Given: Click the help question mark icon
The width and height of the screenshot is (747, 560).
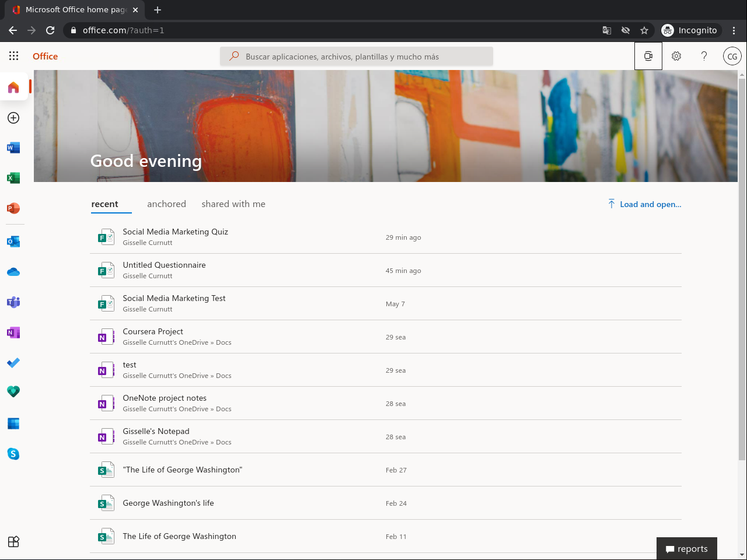Looking at the screenshot, I should click(x=704, y=56).
